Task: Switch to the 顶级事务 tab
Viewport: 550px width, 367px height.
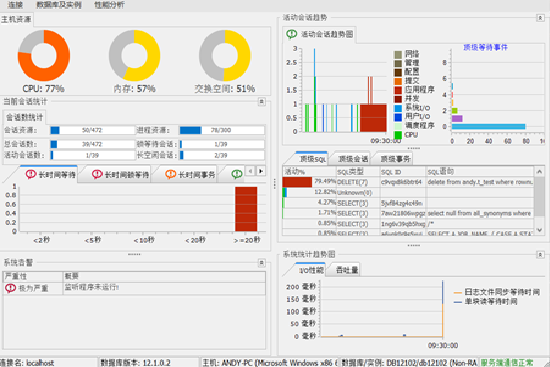Action: (395, 159)
